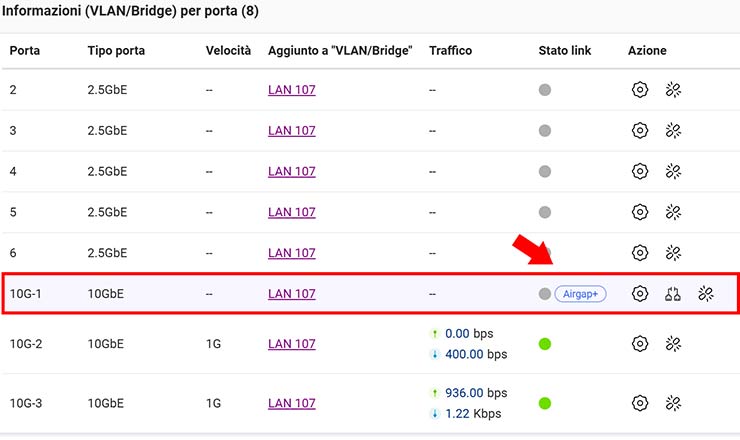Click the Stato link column header
The image size is (740, 440).
(565, 50)
